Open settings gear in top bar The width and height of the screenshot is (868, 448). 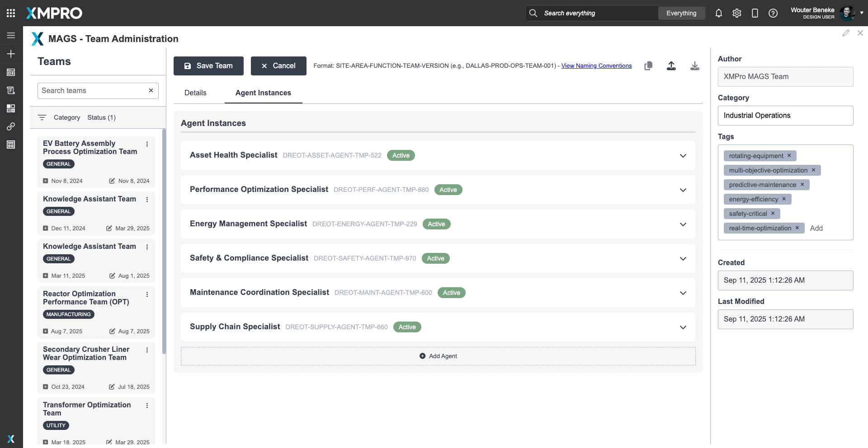coord(736,13)
